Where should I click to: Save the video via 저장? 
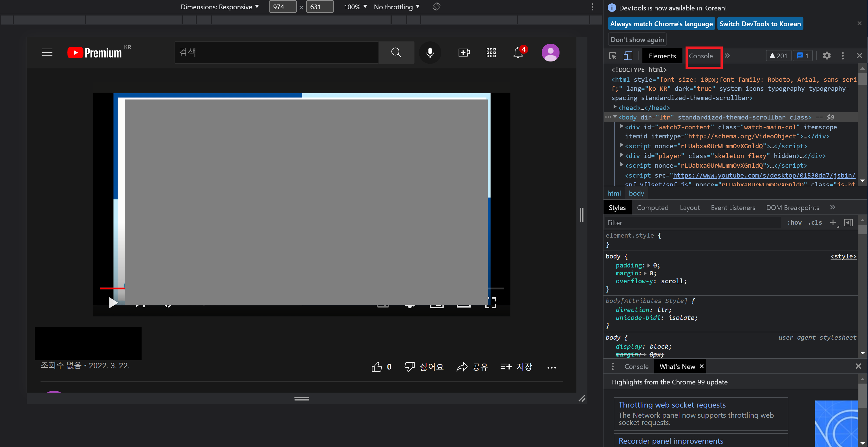click(x=517, y=367)
